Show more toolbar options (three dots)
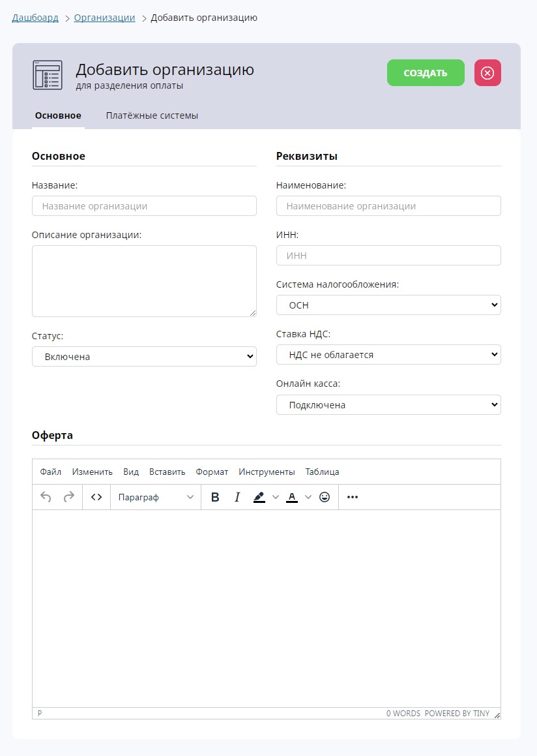 tap(353, 497)
